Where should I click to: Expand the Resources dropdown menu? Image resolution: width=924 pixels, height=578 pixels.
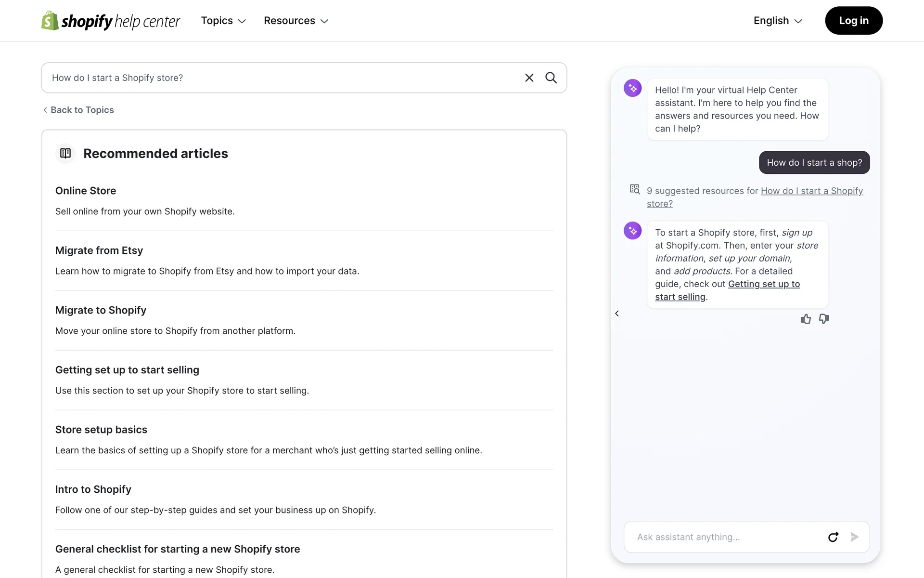296,21
